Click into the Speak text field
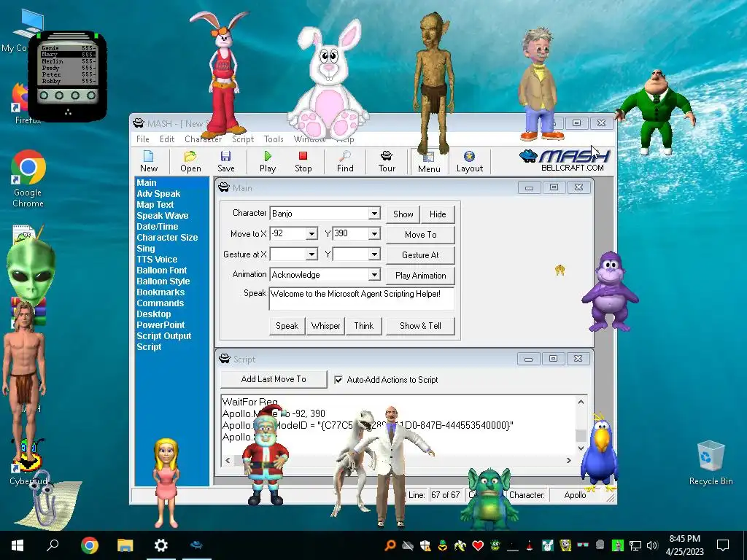The height and width of the screenshot is (560, 747). pyautogui.click(x=362, y=298)
